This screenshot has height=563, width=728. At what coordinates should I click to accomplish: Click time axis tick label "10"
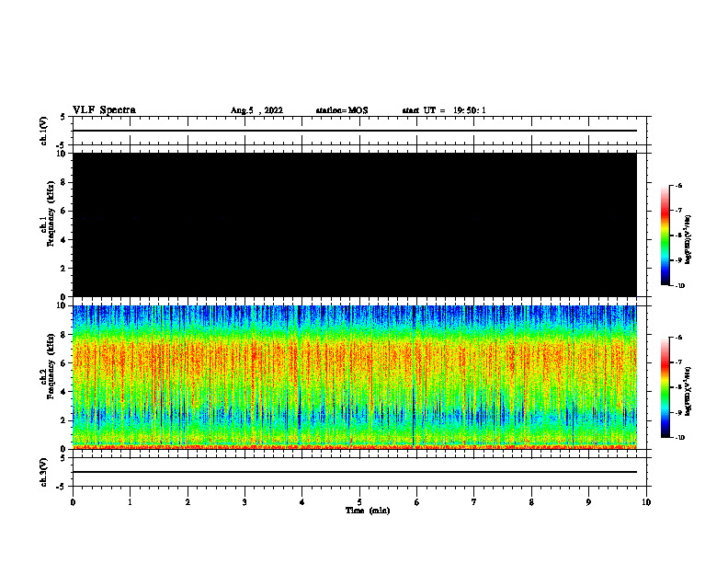tap(646, 502)
